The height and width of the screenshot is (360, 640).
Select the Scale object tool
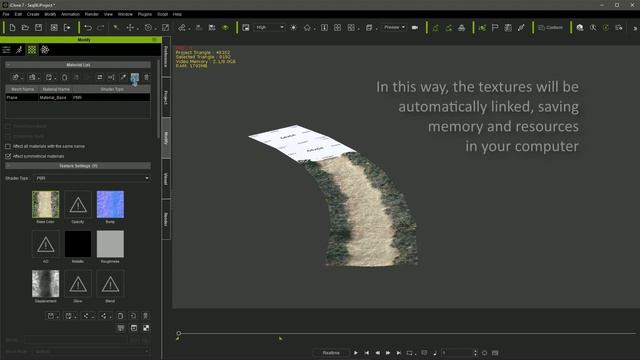[x=165, y=27]
